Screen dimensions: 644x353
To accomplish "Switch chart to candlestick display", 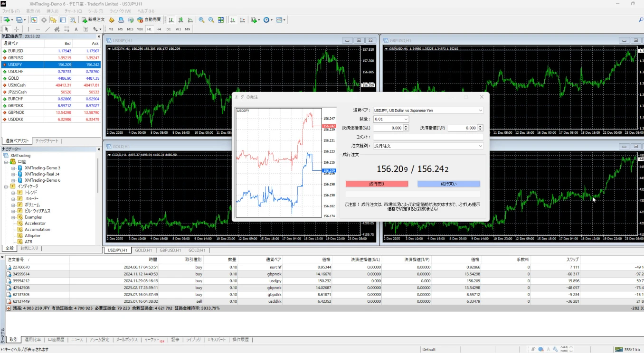I will point(181,19).
